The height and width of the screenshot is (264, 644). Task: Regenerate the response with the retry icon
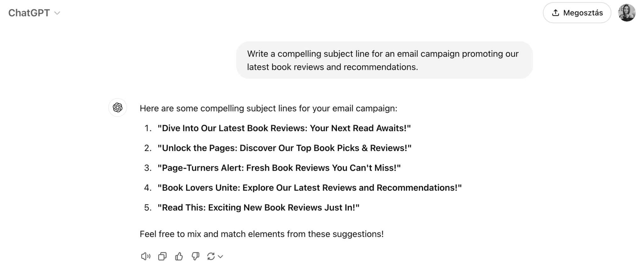(211, 256)
